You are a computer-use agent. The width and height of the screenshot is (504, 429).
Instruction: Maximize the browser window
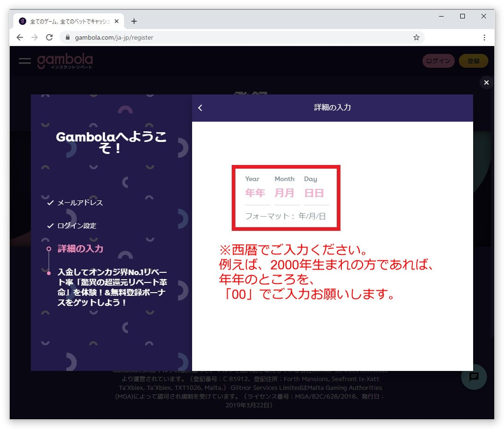pyautogui.click(x=462, y=16)
